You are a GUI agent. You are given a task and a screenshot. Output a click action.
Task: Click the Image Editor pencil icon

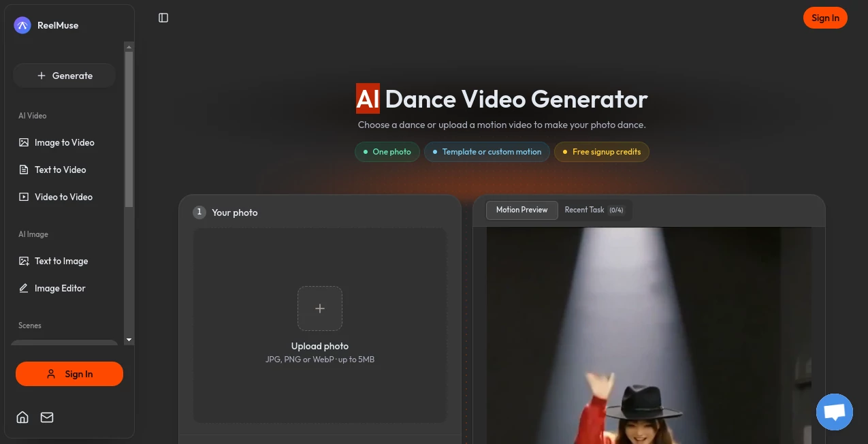pyautogui.click(x=24, y=288)
